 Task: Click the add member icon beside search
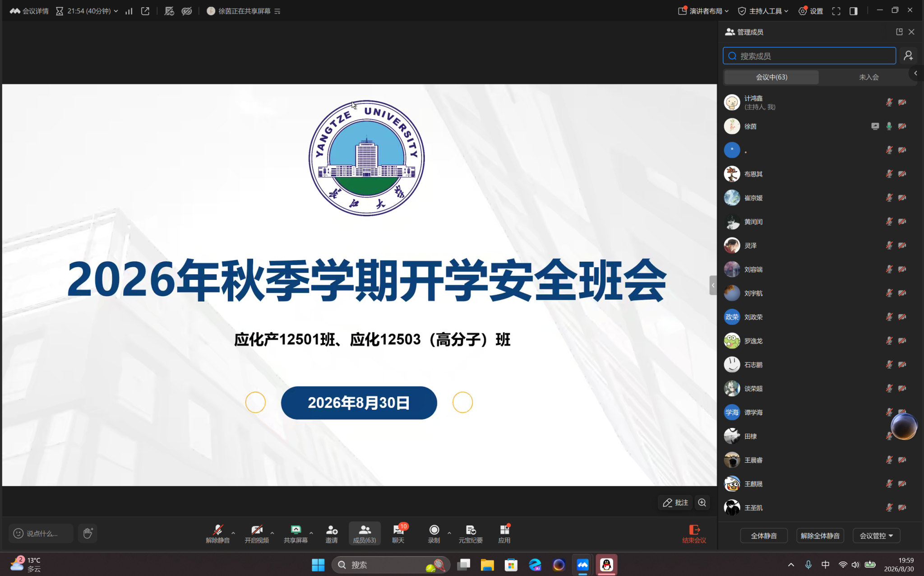tap(908, 56)
